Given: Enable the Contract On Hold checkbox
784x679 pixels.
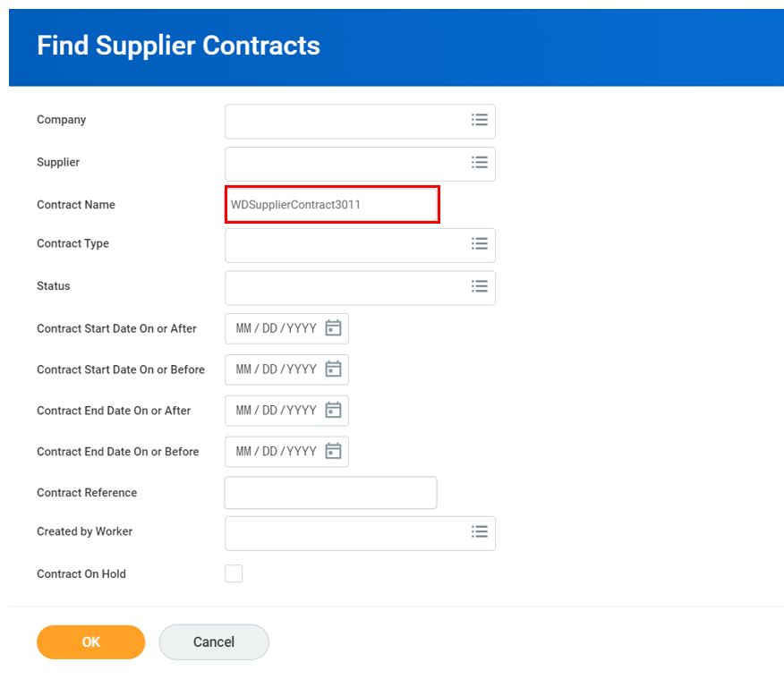Looking at the screenshot, I should [234, 573].
